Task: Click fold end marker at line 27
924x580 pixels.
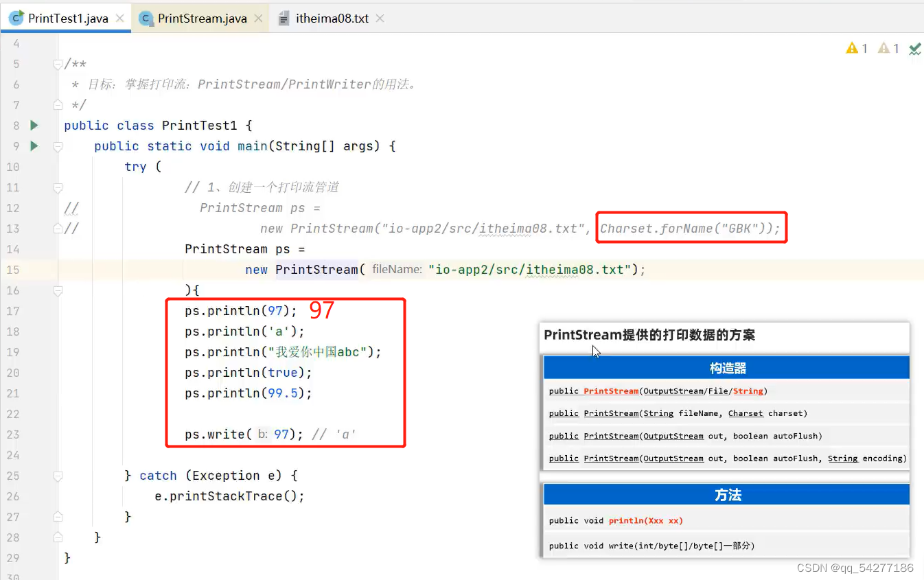Action: coord(58,517)
